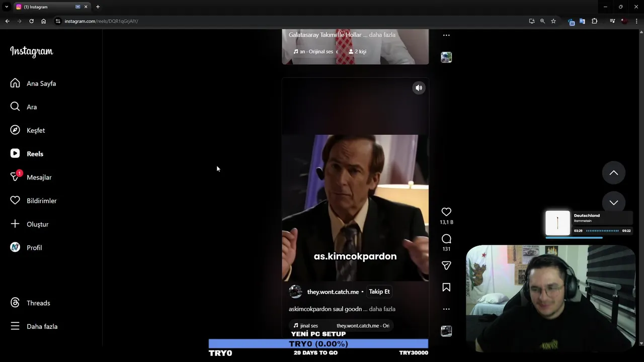The width and height of the screenshot is (644, 362).
Task: Follow they.wont.catch.me with Takip Et
Action: [379, 292]
